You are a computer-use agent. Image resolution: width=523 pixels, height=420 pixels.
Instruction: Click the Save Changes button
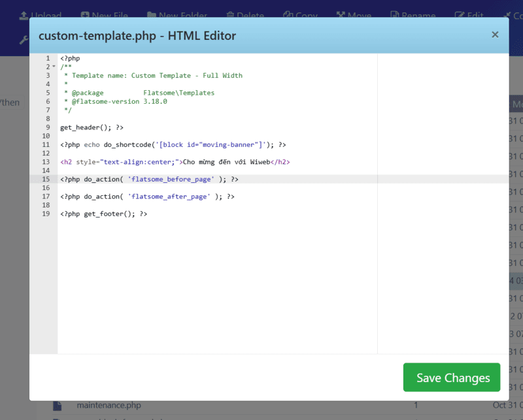pyautogui.click(x=452, y=378)
